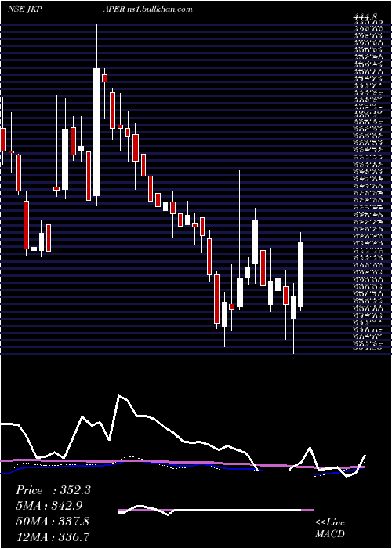Click the tallest white candlestick at the chart peak
This screenshot has height=549, width=392.
pos(96,132)
